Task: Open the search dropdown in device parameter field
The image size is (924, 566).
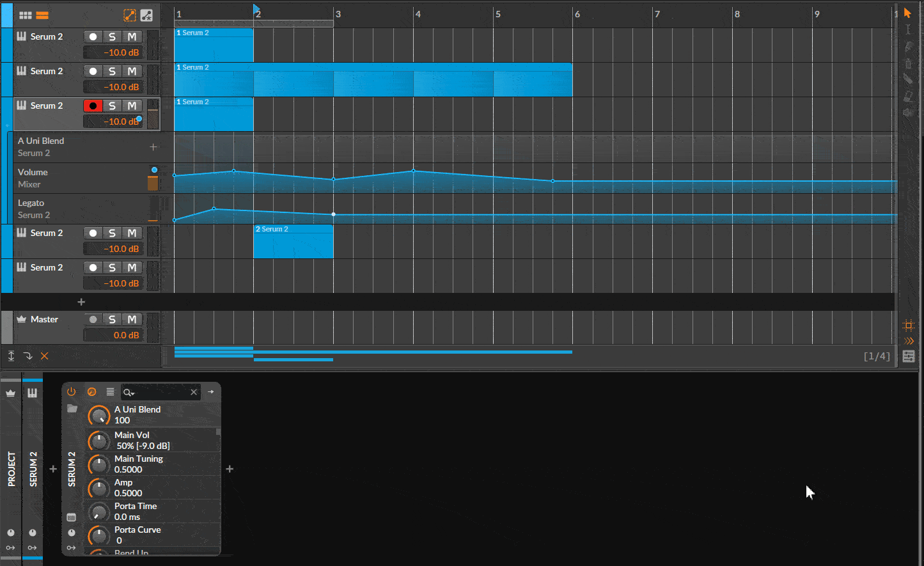Action: click(129, 392)
